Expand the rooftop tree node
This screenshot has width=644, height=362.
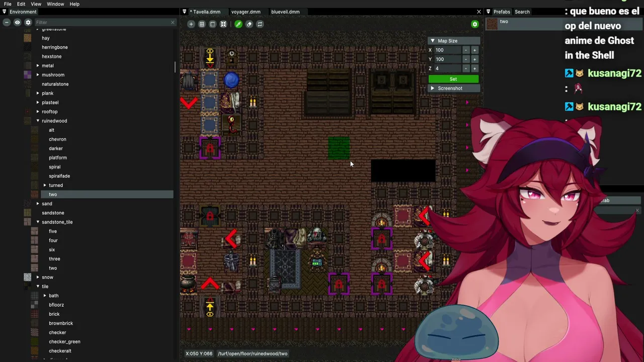click(38, 112)
